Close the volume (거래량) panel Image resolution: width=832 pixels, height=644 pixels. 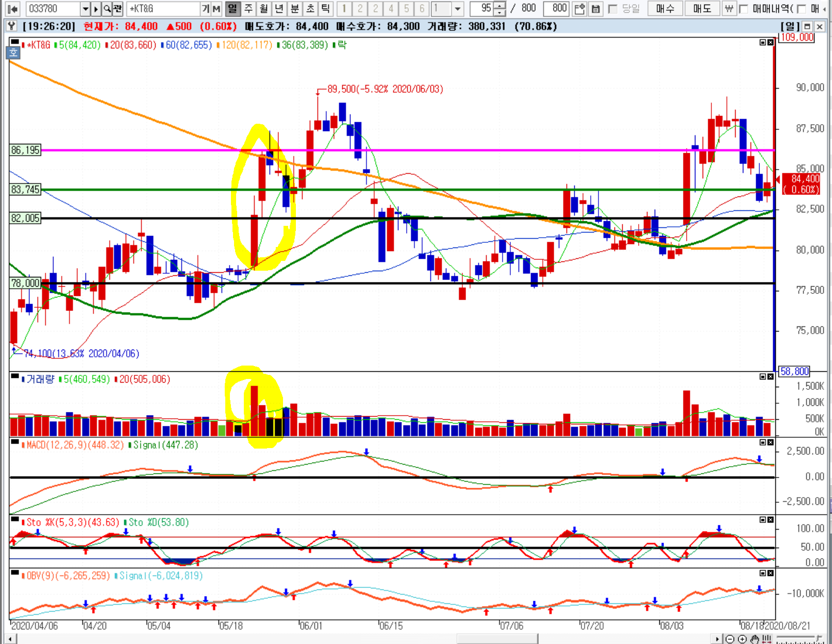771,376
